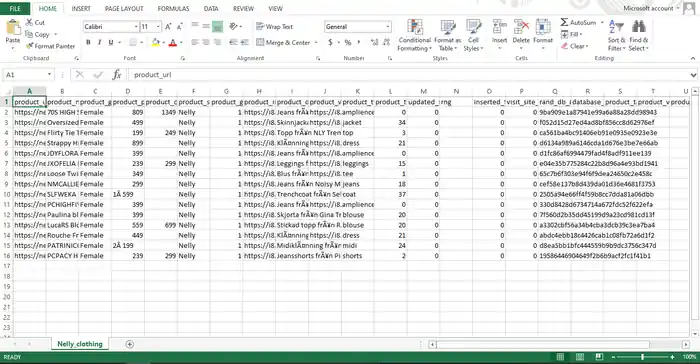Toggle Italic formatting
This screenshot has height=364, width=700.
tap(99, 42)
